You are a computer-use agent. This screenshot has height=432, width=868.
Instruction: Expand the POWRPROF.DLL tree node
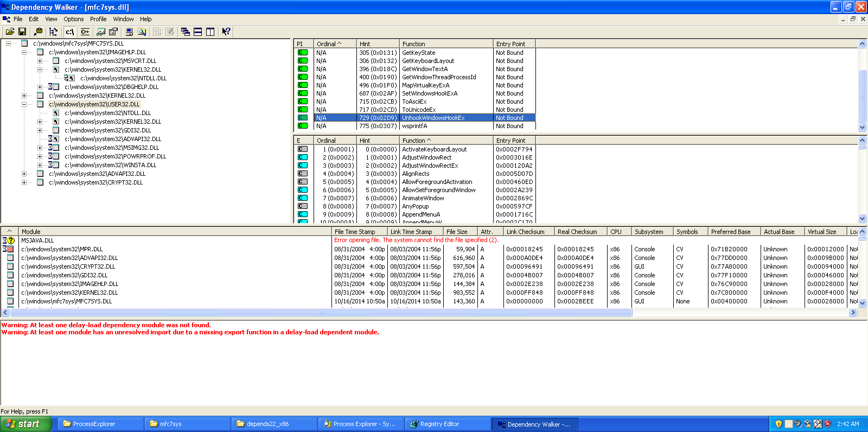40,156
